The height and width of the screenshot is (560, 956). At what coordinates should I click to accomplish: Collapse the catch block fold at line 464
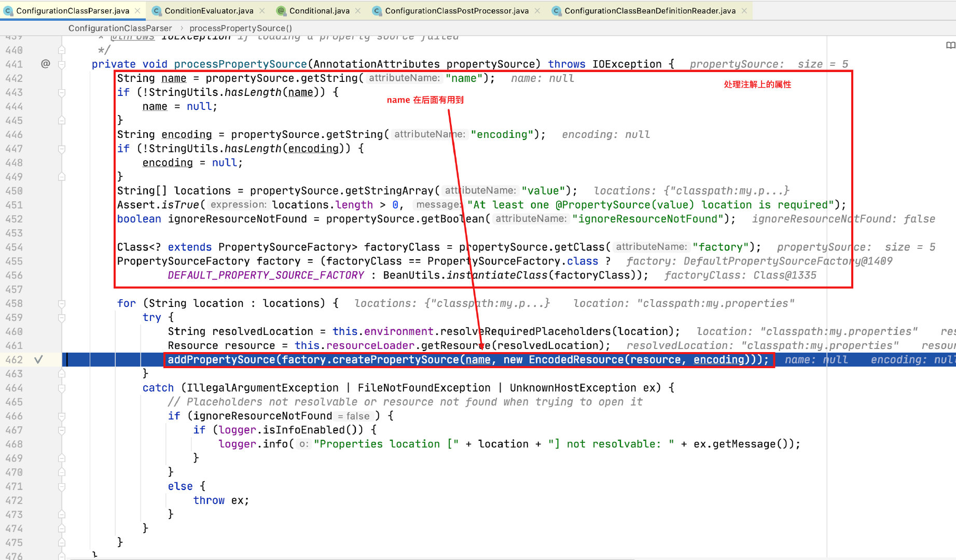tap(62, 388)
